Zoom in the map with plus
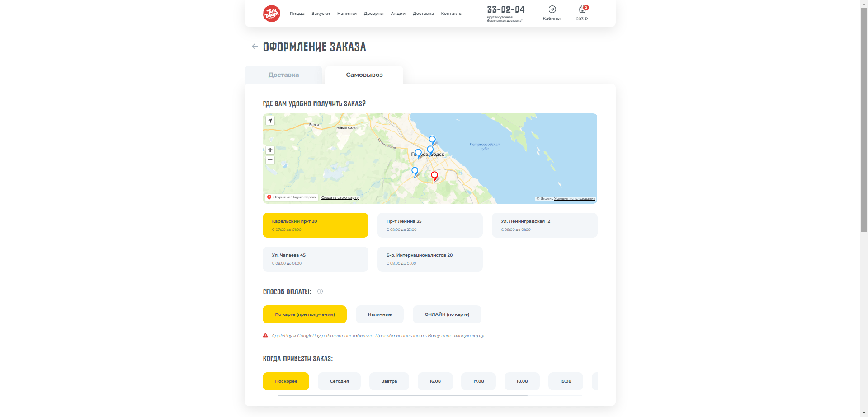868x417 pixels. tap(270, 150)
